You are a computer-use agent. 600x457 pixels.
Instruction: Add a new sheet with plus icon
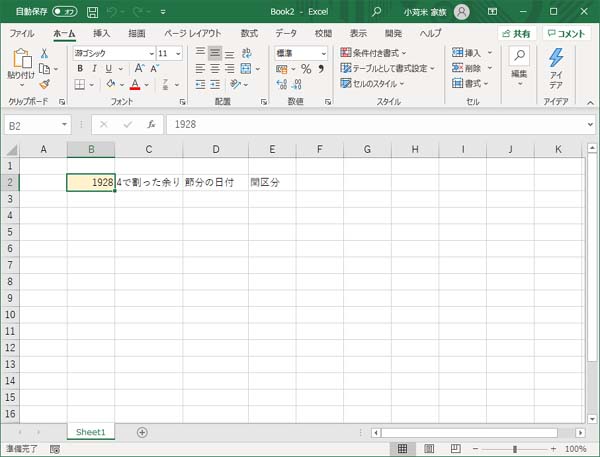(x=142, y=432)
